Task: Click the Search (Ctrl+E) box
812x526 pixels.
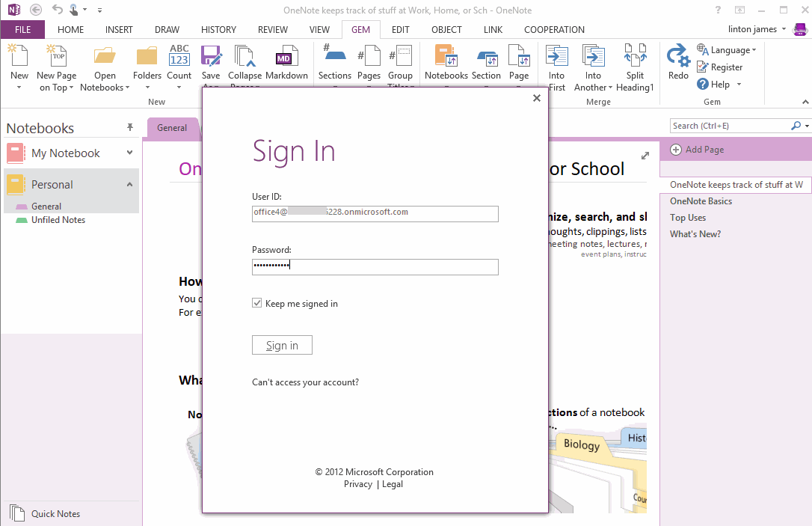Action: point(730,126)
